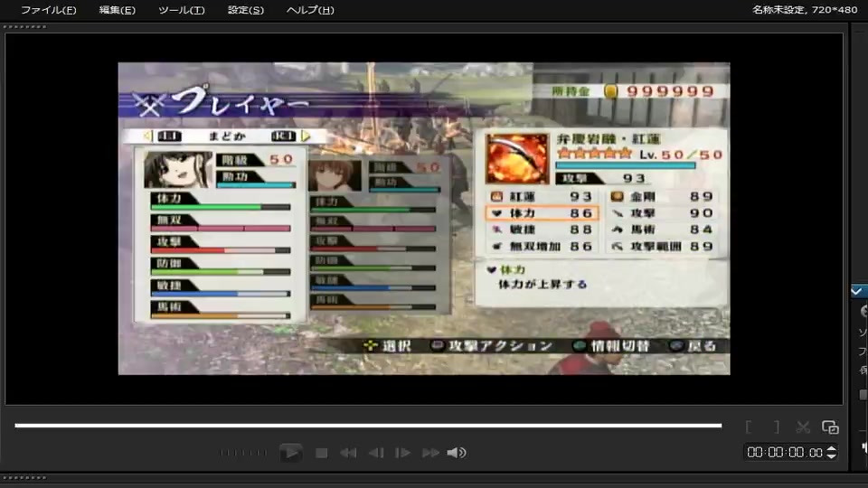
Task: Click the Stop button
Action: (321, 453)
